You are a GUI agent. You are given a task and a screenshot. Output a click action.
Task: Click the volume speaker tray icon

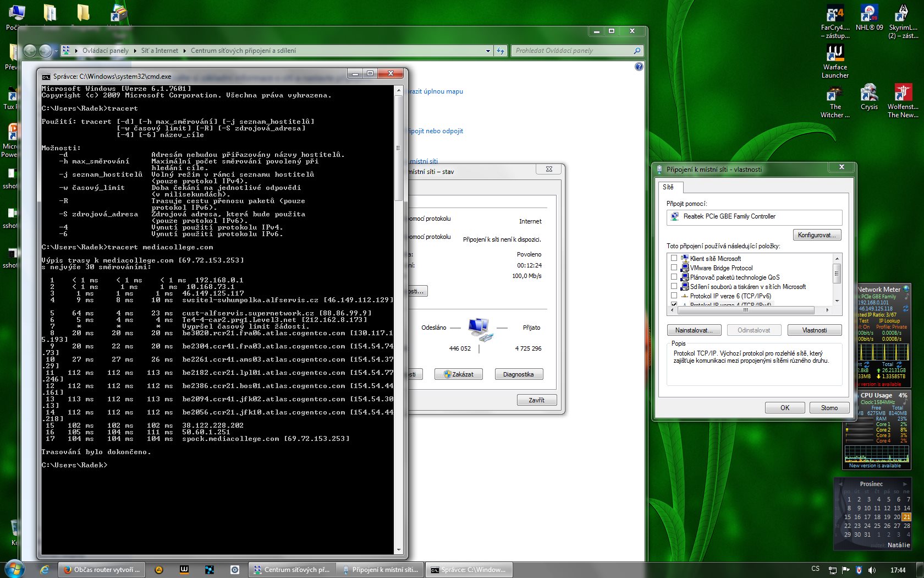click(x=872, y=570)
